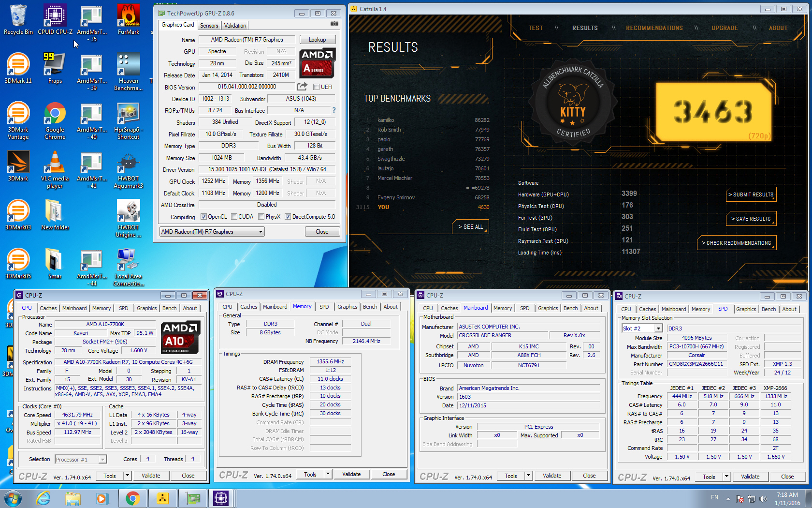Click the DRAM Frequency value 1355.6 MHz

331,361
